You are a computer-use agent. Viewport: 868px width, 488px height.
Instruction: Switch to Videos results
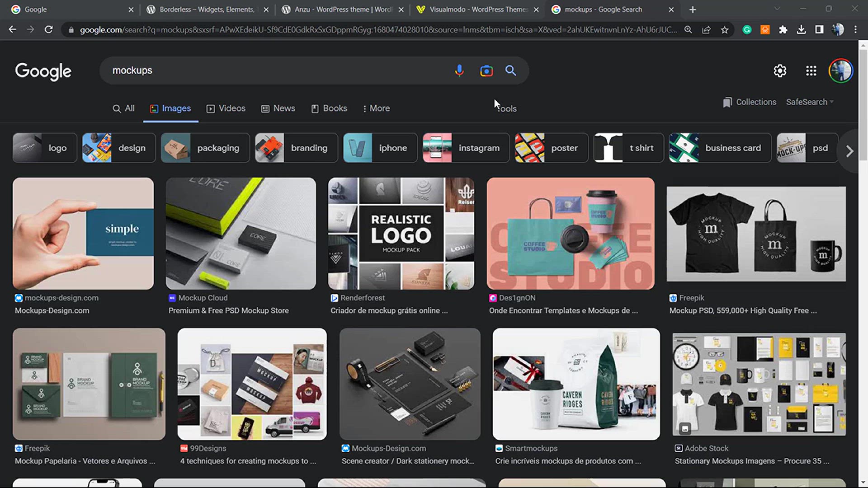(x=226, y=108)
